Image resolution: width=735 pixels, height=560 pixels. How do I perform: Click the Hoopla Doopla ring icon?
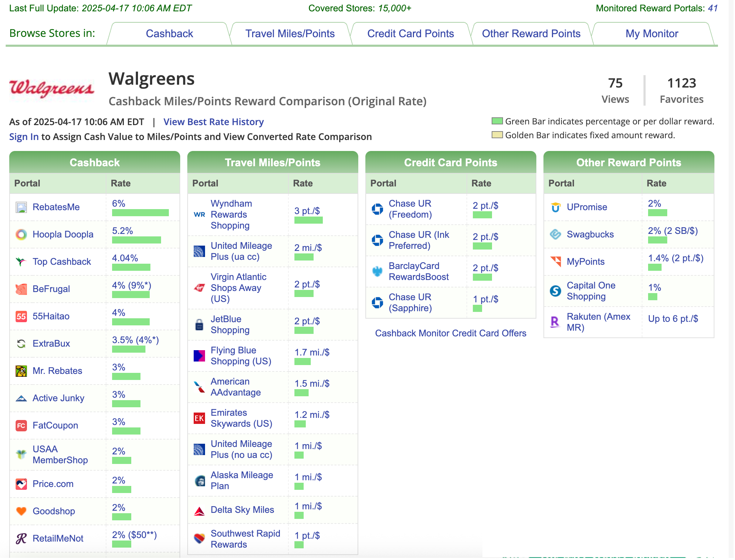click(x=21, y=235)
